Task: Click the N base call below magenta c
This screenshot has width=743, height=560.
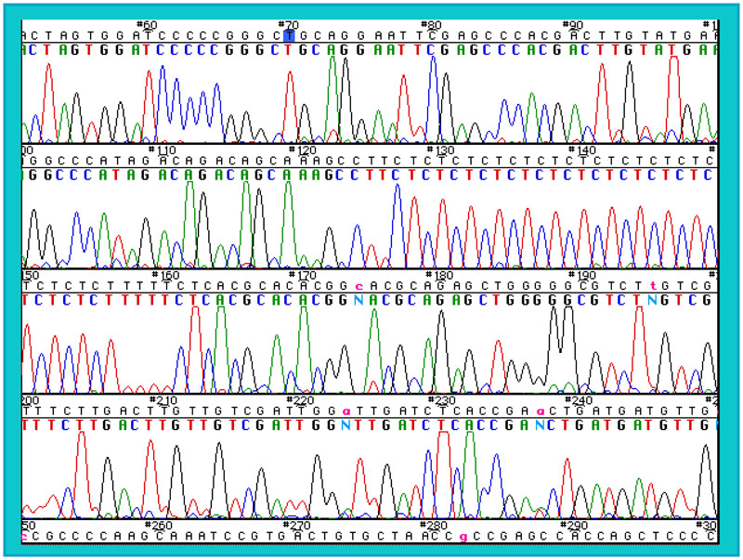Action: coord(358,300)
